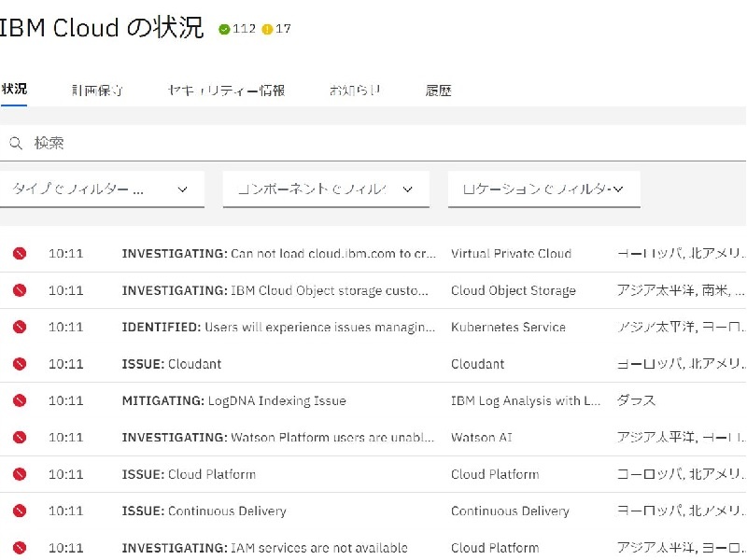Go to the お知らせ tab

[355, 91]
